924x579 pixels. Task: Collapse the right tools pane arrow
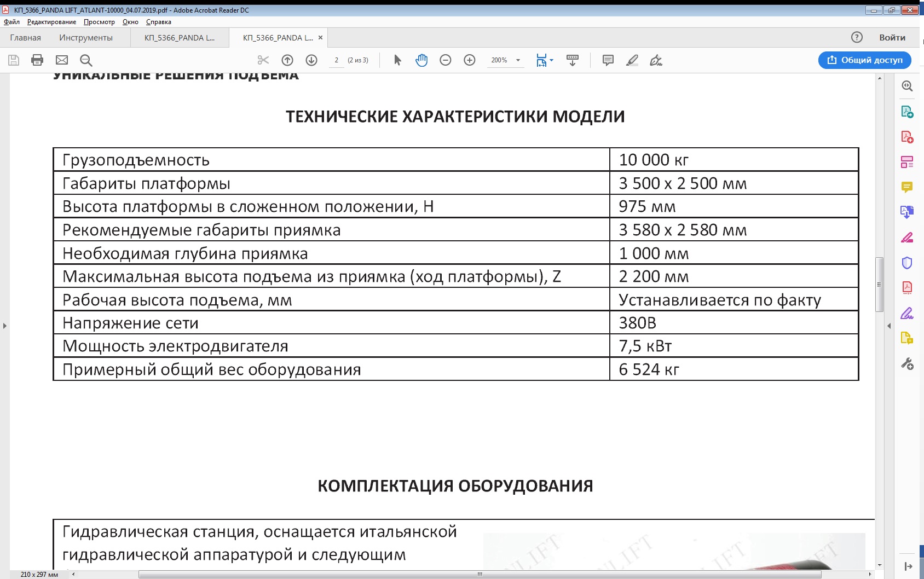coord(889,326)
